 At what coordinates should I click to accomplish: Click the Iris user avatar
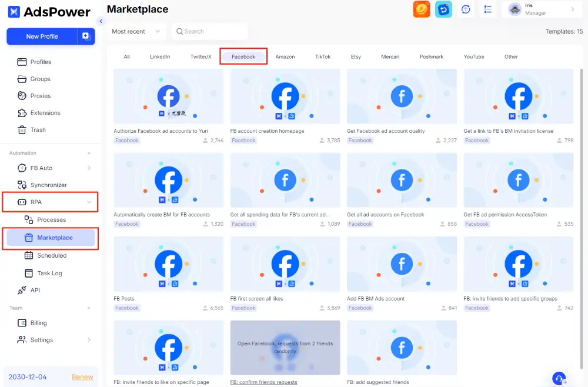coord(515,9)
